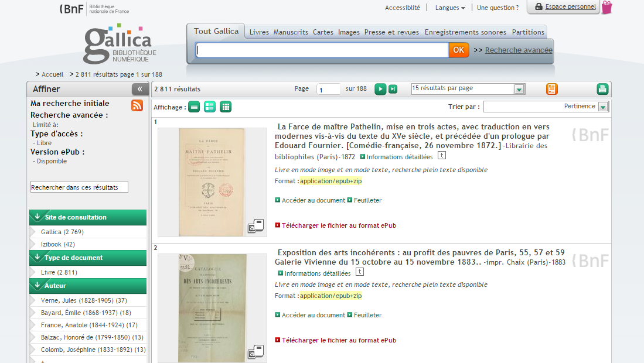Open the RSS feed for this search
This screenshot has width=644, height=363.
(x=137, y=106)
